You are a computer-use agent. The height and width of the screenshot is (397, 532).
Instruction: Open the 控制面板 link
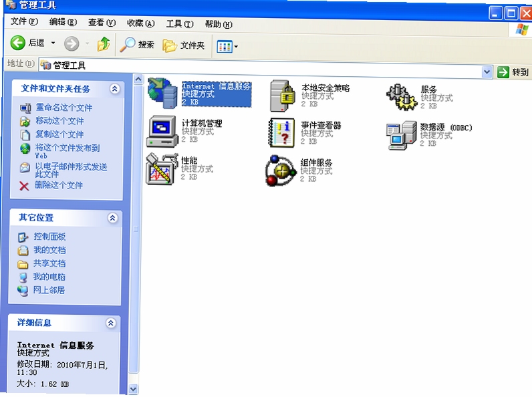pos(49,237)
